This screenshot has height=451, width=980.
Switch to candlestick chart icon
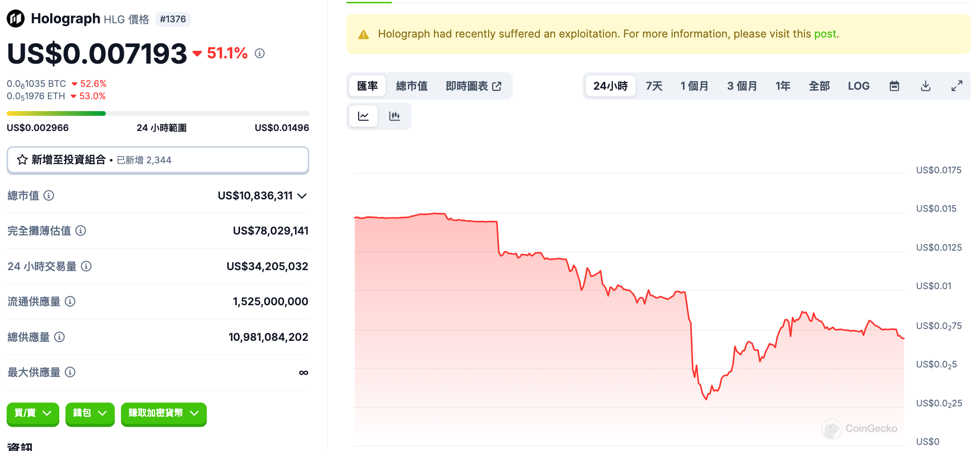[x=394, y=116]
